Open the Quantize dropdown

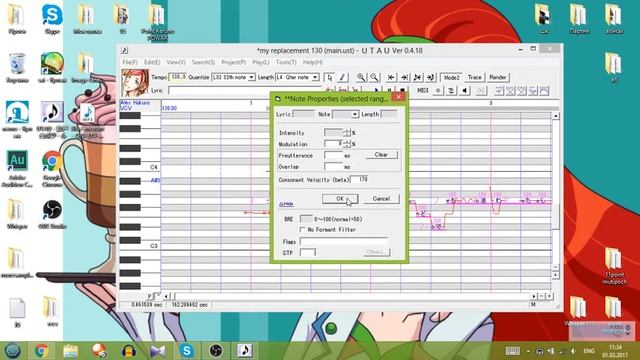(x=251, y=77)
